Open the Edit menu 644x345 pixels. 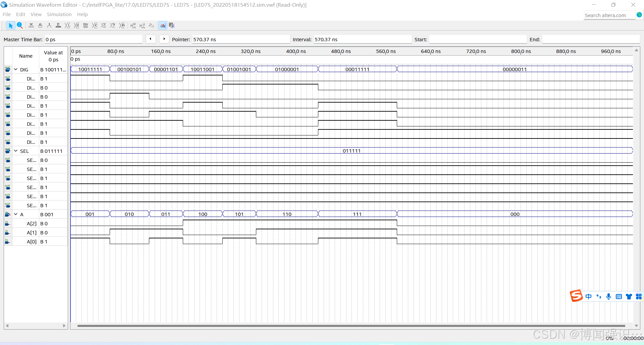click(x=21, y=14)
